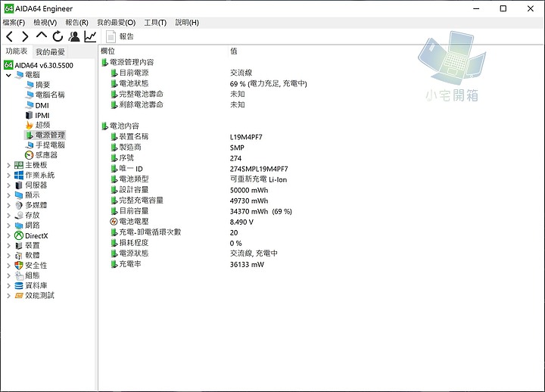Click the 值 column header
545x392 pixels.
tap(234, 51)
